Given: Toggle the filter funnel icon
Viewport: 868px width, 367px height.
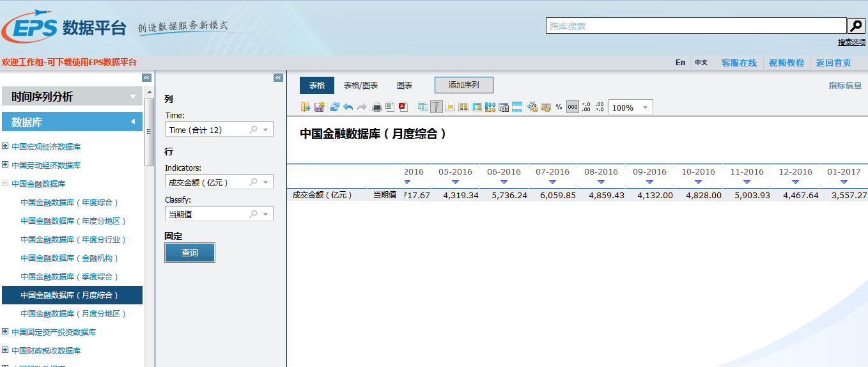Looking at the screenshot, I should pyautogui.click(x=437, y=107).
